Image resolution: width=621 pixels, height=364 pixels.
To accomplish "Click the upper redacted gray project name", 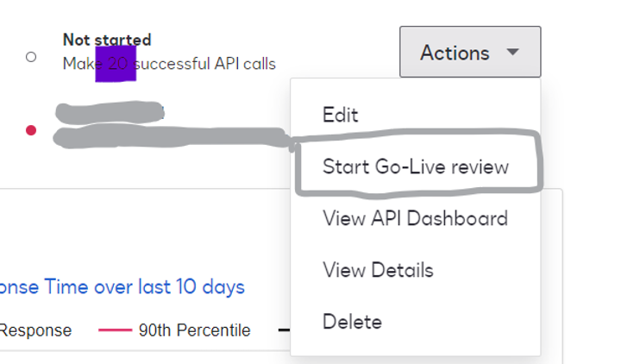I will point(110,112).
